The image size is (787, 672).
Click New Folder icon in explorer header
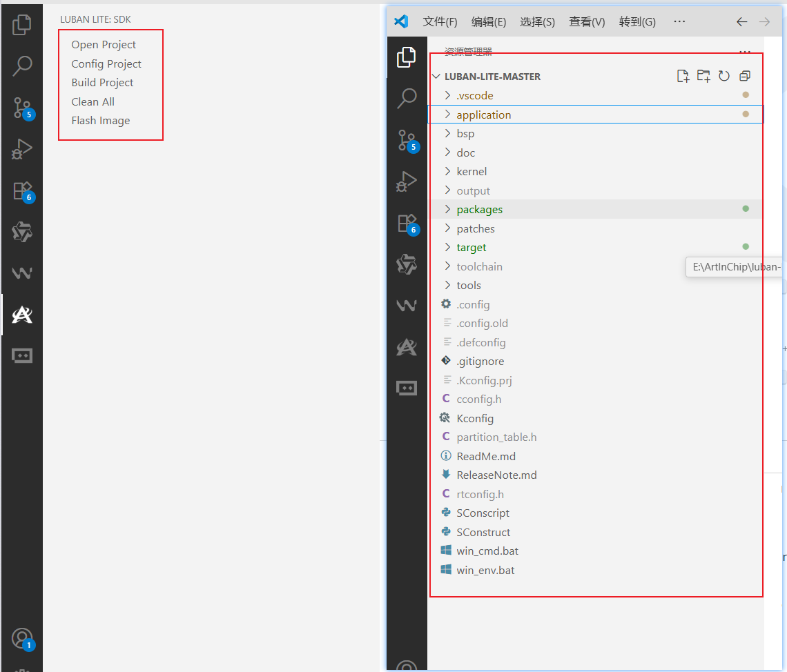(x=703, y=76)
